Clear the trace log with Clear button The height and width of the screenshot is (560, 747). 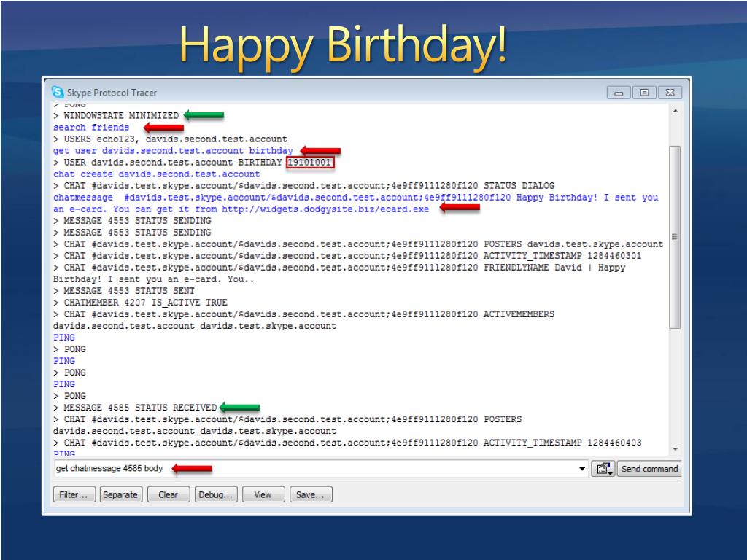click(169, 494)
